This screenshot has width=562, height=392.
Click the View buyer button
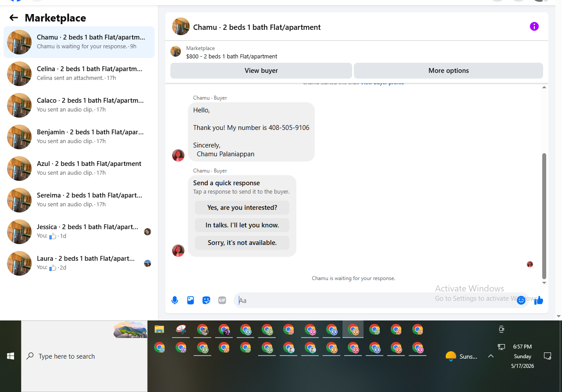point(261,71)
